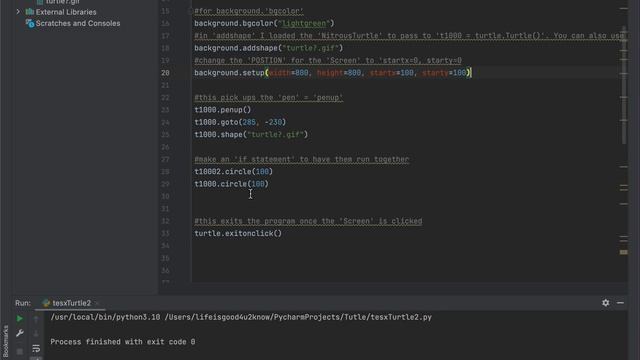Click the stop process square icon
Image resolution: width=640 pixels, height=360 pixels.
tap(20, 351)
